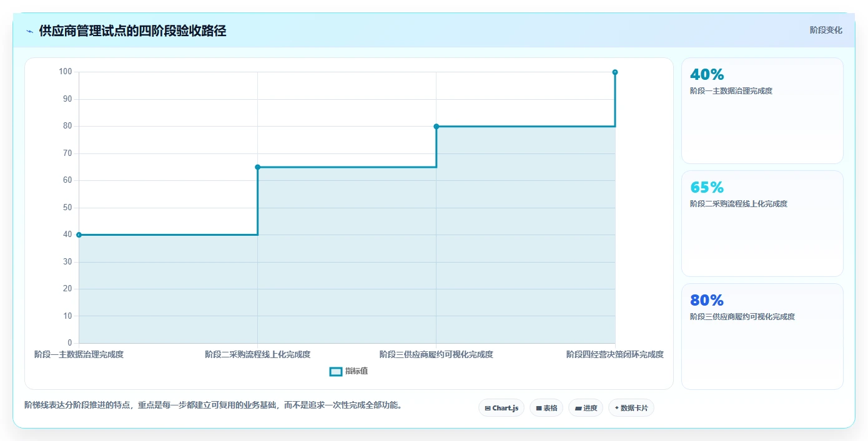
Task: Click the footer description starting 阶梯线表达
Action: pos(214,405)
